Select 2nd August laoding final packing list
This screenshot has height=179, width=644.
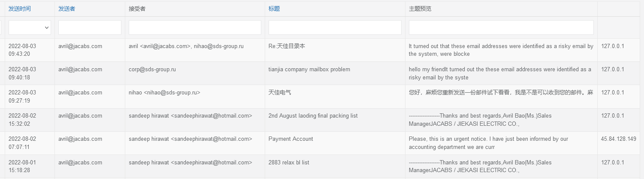(x=313, y=116)
